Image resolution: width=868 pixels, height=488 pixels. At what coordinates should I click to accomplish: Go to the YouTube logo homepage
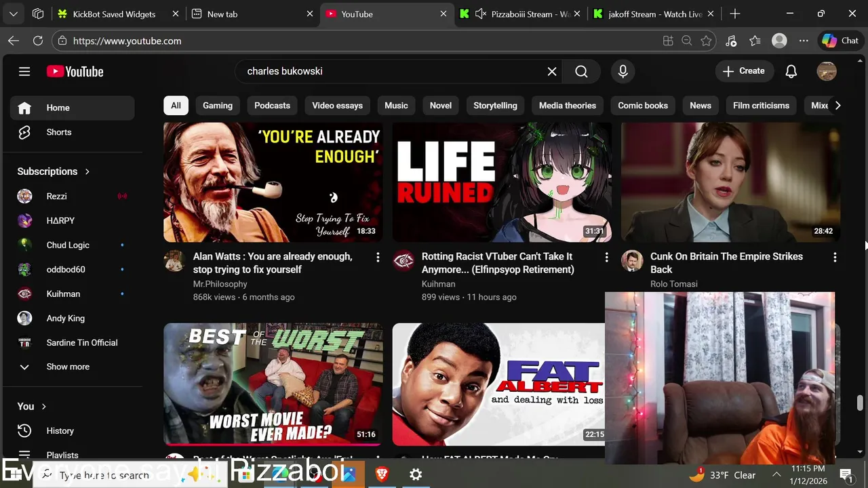(75, 71)
